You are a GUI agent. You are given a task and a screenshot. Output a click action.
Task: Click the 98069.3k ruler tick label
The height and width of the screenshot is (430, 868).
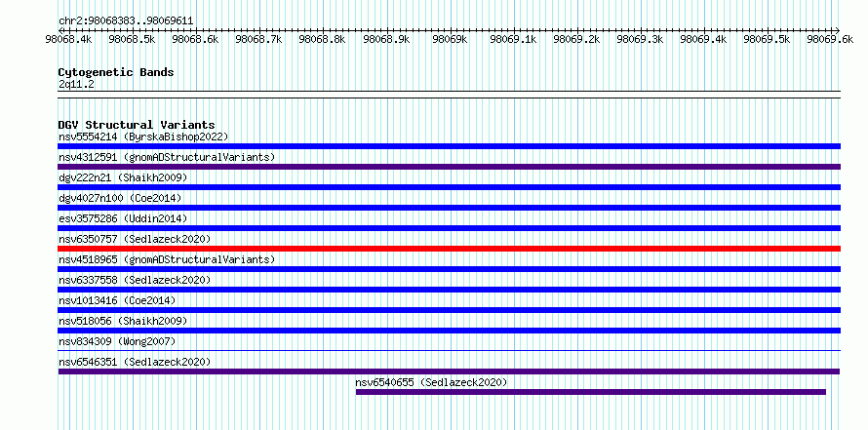(x=640, y=39)
